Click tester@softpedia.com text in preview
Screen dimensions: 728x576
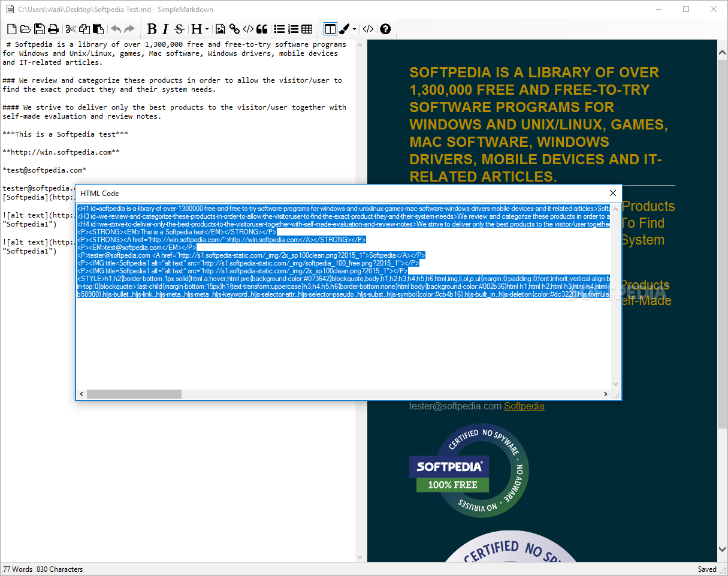click(x=455, y=406)
